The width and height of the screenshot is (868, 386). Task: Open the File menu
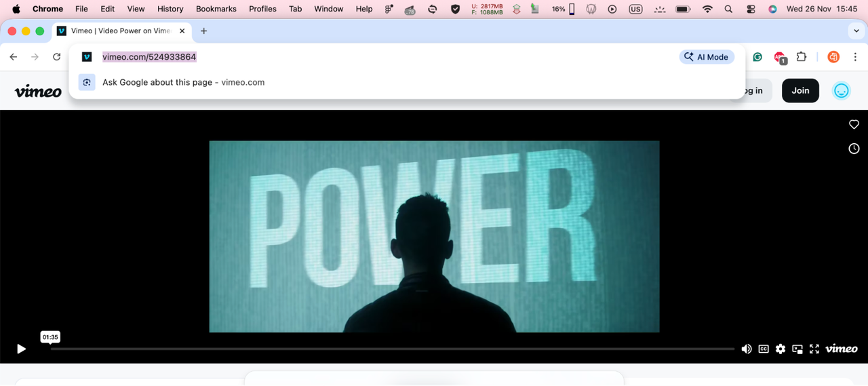[x=81, y=9]
